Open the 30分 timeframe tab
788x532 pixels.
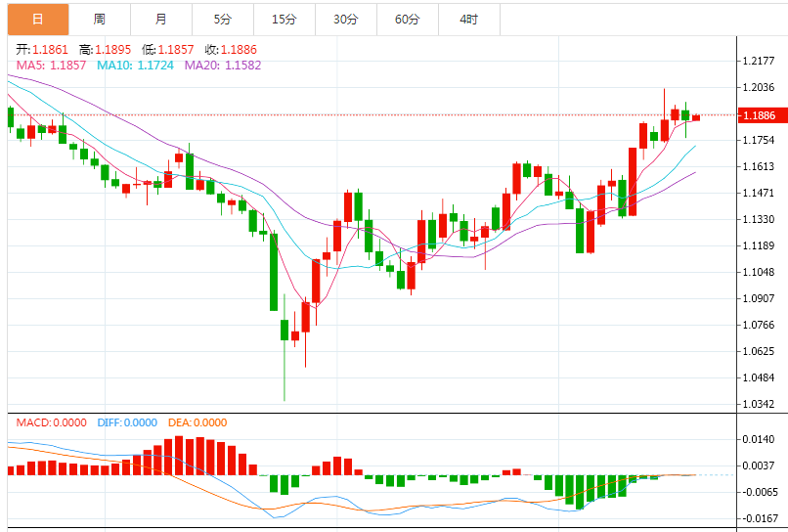(x=346, y=20)
